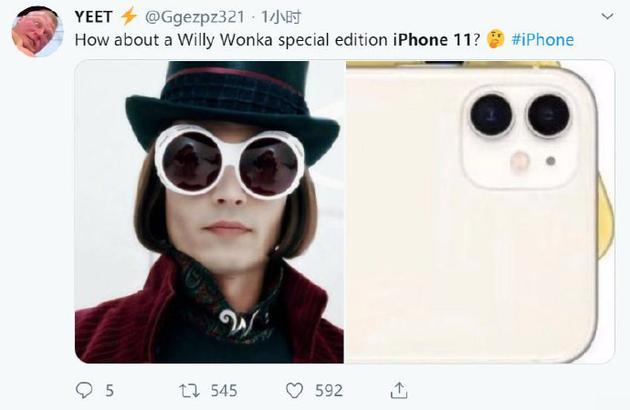The height and width of the screenshot is (410, 630).
Task: Click the like count 592
Action: pyautogui.click(x=328, y=390)
